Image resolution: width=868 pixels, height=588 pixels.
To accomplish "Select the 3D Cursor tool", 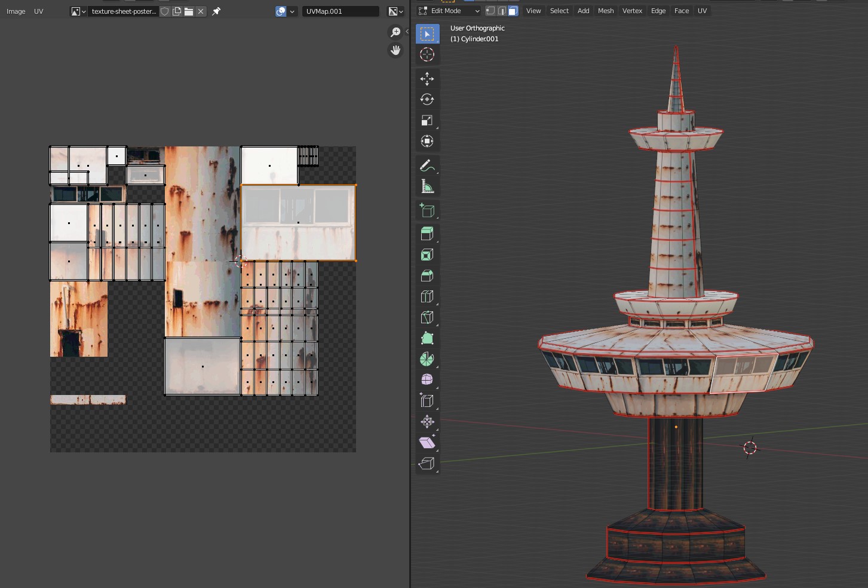I will [427, 55].
